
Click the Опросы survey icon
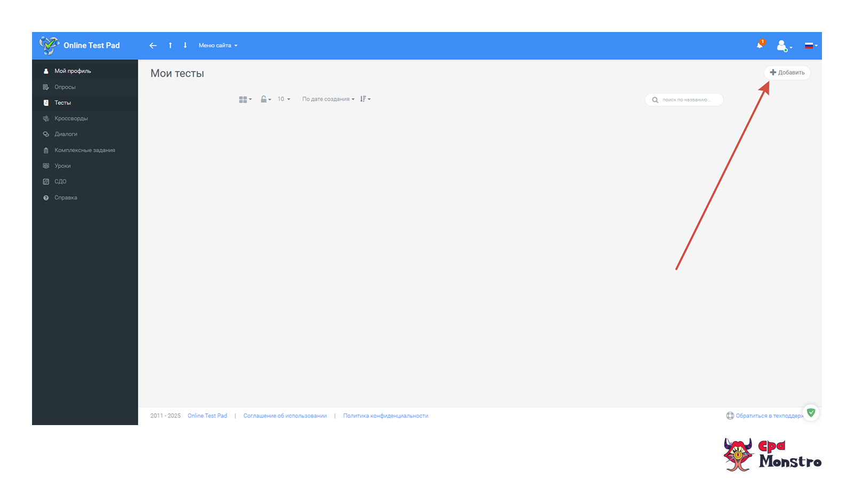pos(46,87)
